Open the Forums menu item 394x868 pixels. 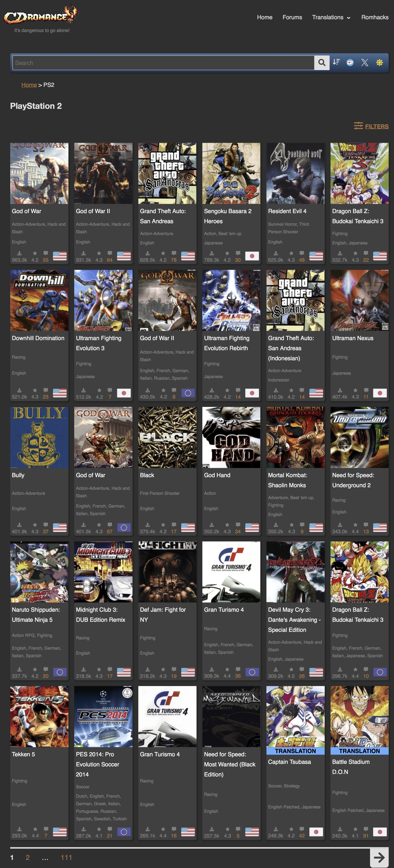pyautogui.click(x=292, y=17)
